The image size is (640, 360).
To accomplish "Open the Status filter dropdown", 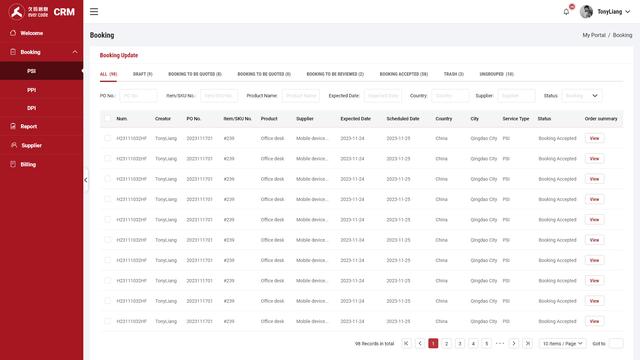I will click(x=582, y=96).
